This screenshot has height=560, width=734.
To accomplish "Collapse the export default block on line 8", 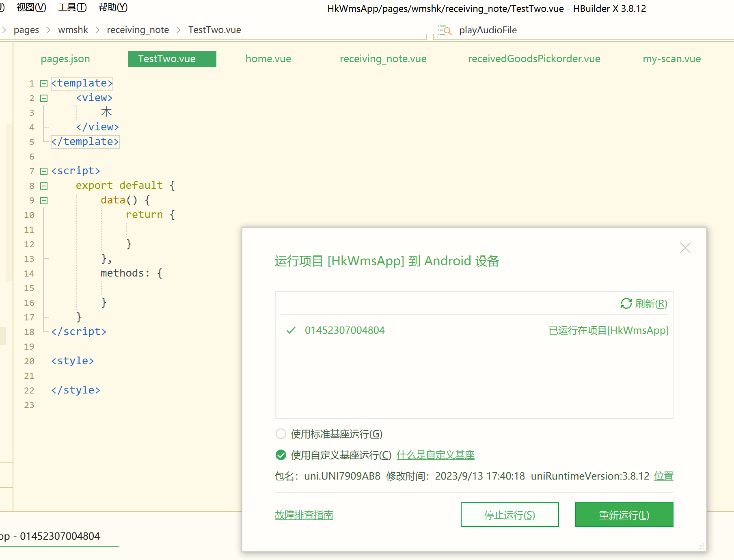I will [x=44, y=186].
